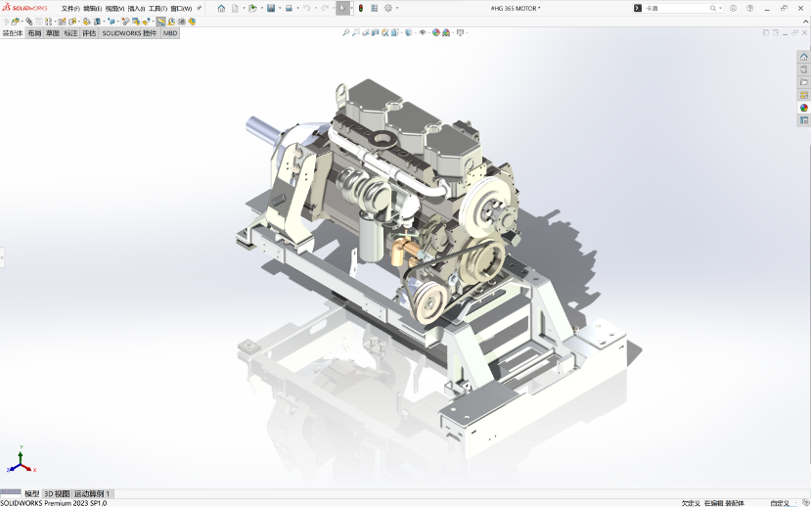Switch to the 运动算例 1 tab

click(x=92, y=494)
